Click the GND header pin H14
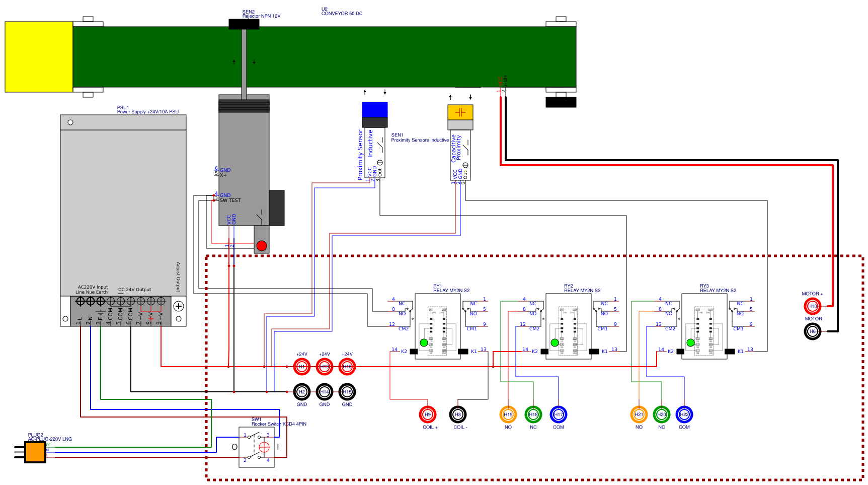The height and width of the screenshot is (485, 868). coord(325,393)
